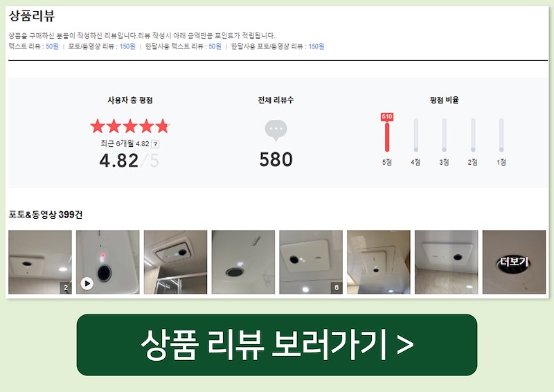This screenshot has height=392, width=554.
Task: Open first review photo with 2 badge
Action: (x=40, y=262)
